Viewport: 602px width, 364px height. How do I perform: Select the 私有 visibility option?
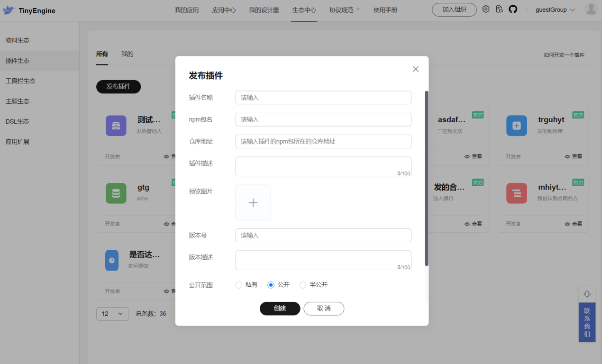click(238, 285)
